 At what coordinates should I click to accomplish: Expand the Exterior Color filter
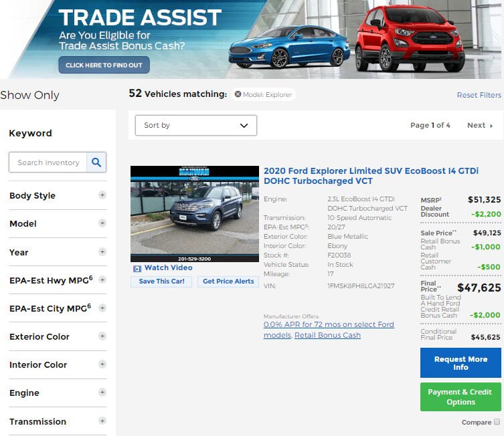102,336
